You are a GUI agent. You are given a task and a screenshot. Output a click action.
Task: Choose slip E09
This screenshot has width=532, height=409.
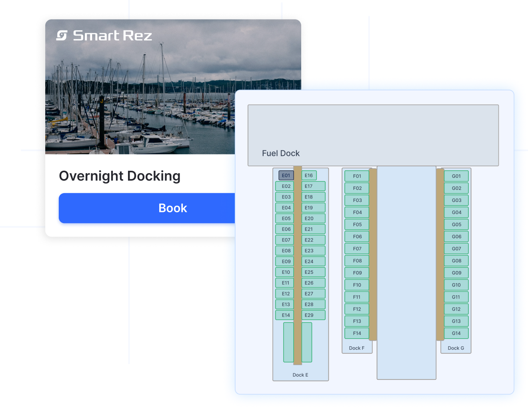(x=284, y=261)
